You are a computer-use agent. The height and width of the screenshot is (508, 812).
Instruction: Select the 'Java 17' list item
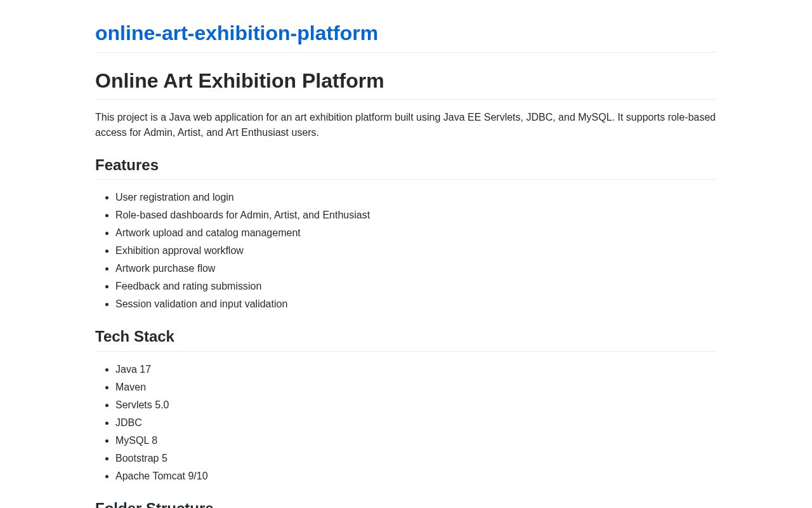[x=133, y=370]
